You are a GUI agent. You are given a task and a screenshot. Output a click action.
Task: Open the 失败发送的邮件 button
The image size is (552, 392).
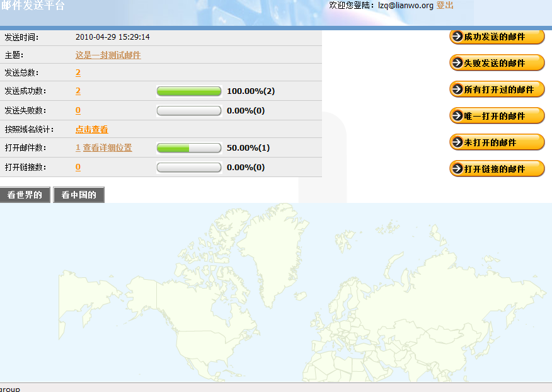pyautogui.click(x=497, y=63)
